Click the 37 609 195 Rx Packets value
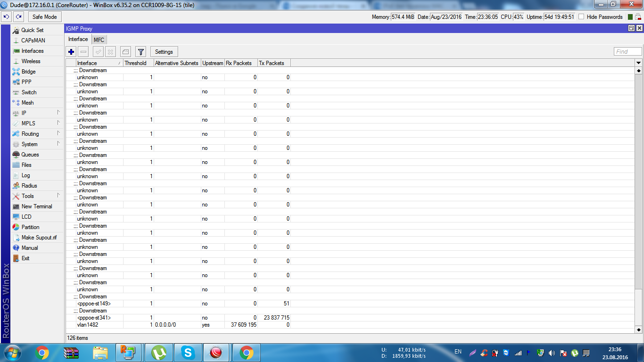The width and height of the screenshot is (644, 362). click(x=244, y=325)
